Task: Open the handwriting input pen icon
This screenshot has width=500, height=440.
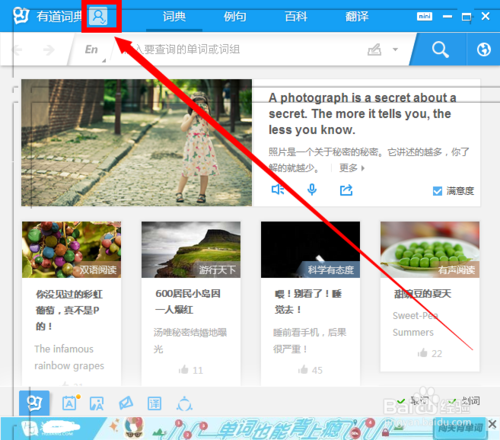Action: point(374,50)
